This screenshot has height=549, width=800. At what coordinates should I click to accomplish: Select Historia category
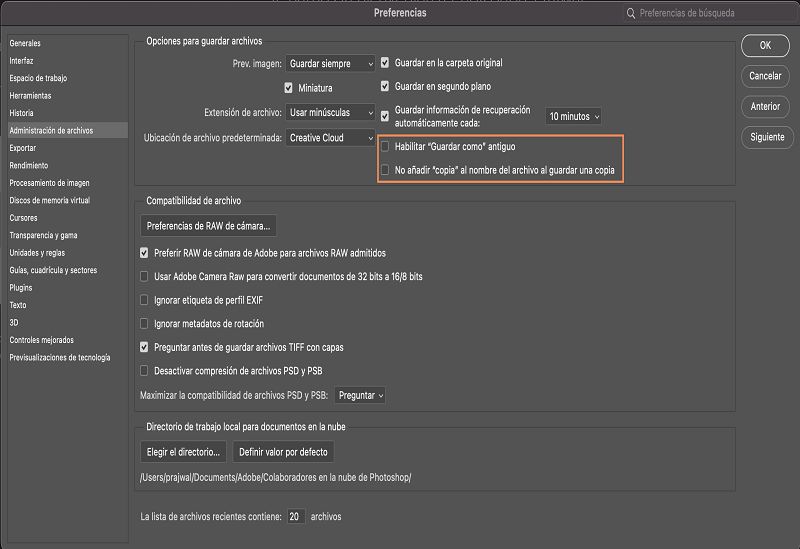pos(67,113)
